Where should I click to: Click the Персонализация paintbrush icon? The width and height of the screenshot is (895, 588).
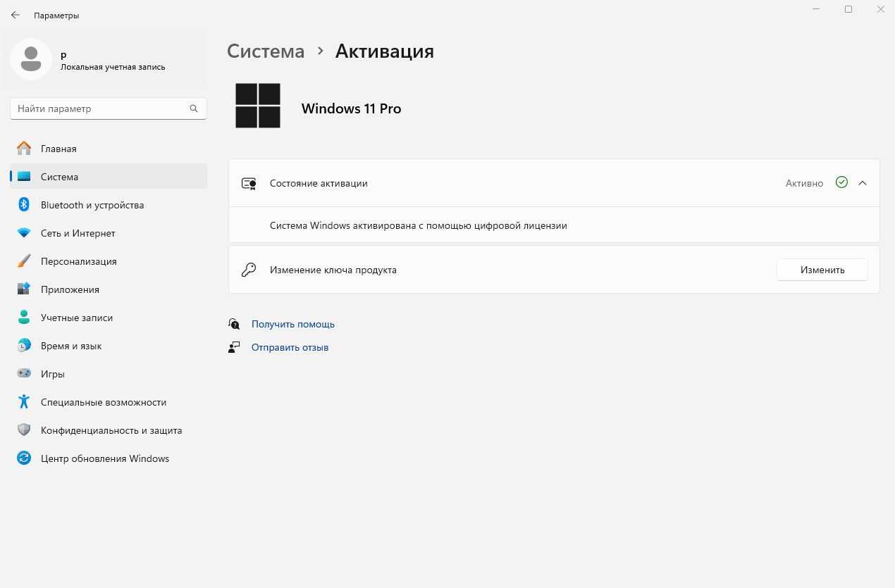pyautogui.click(x=24, y=261)
